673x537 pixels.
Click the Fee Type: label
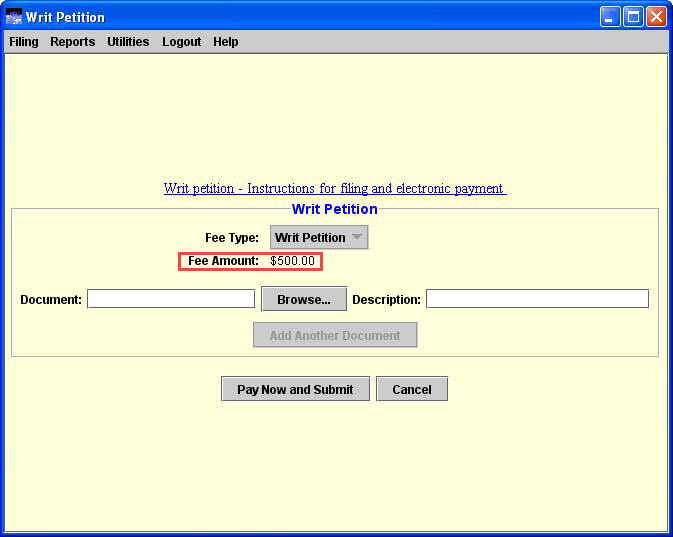pyautogui.click(x=232, y=238)
